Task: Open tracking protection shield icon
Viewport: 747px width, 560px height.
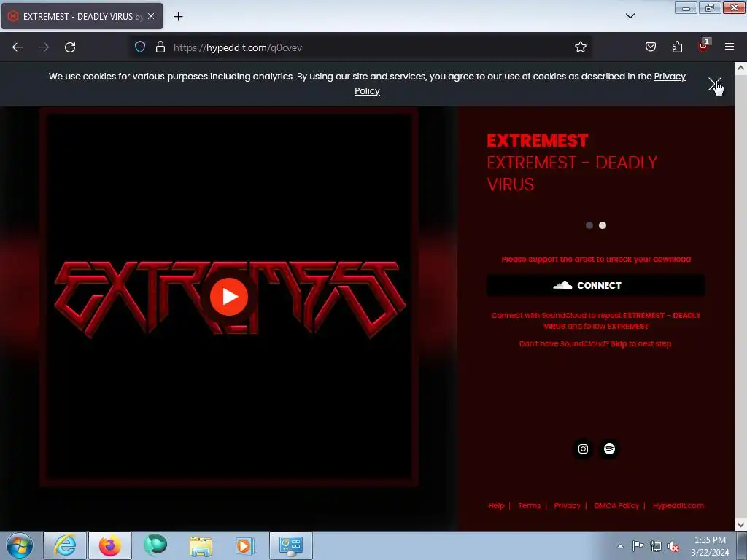Action: point(139,47)
